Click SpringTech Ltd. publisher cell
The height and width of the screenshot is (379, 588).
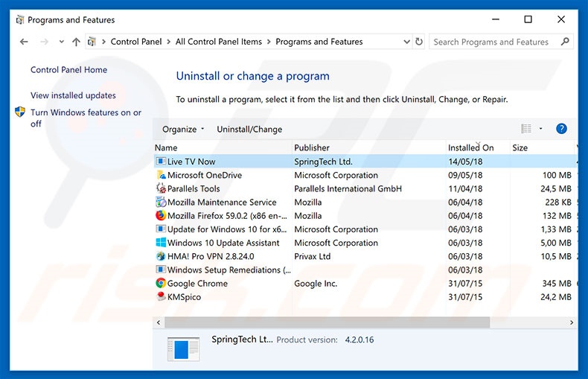(x=323, y=162)
